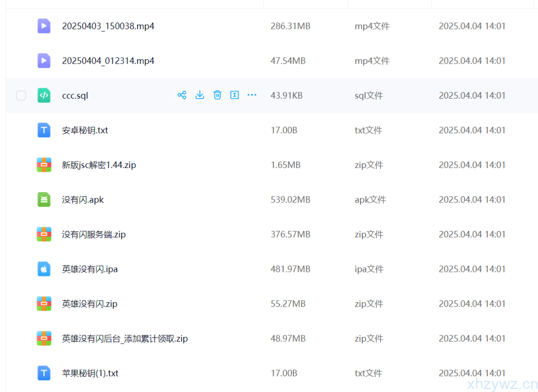
Task: Click the video icon of 20250404_012314.mp4
Action: (44, 61)
